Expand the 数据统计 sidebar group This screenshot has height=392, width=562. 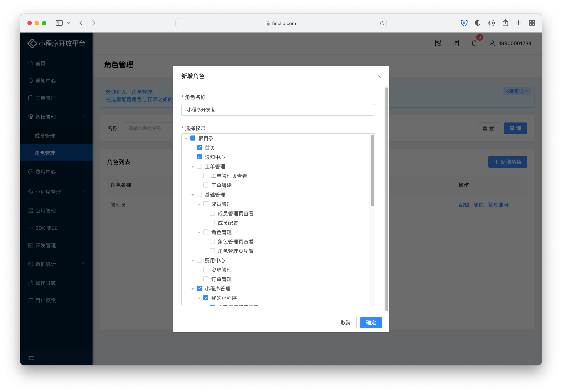pyautogui.click(x=56, y=264)
